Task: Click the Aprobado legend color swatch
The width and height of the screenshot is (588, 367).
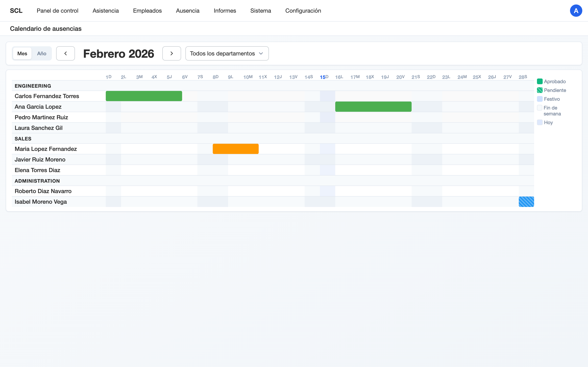Action: pyautogui.click(x=540, y=81)
